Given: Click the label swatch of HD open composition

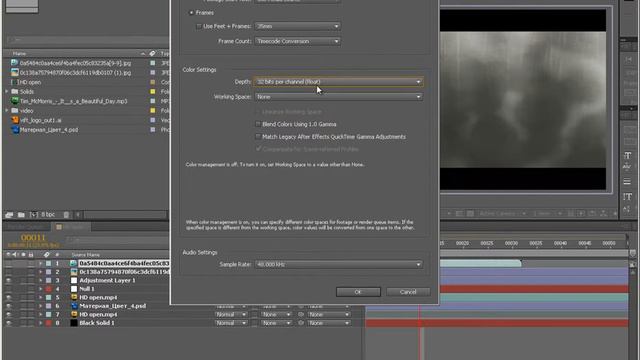Looking at the screenshot, I should coord(153,82).
